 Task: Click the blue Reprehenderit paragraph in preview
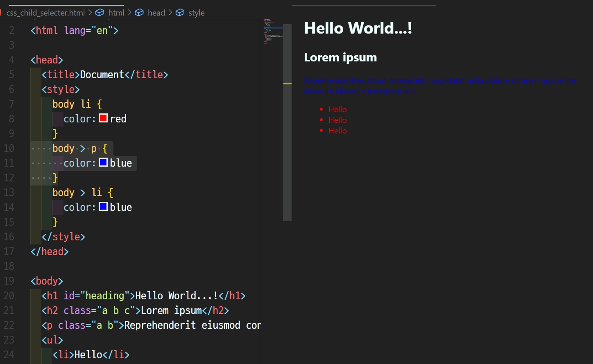(x=439, y=86)
